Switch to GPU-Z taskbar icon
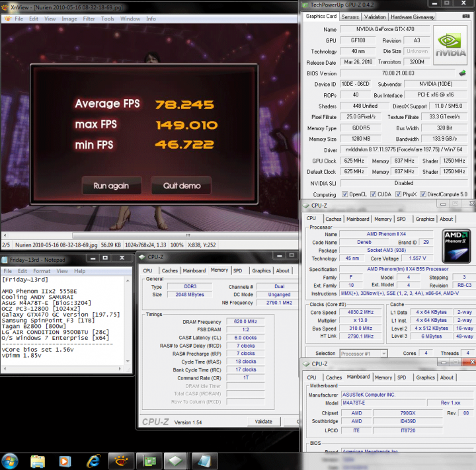The width and height of the screenshot is (476, 470). 149,461
